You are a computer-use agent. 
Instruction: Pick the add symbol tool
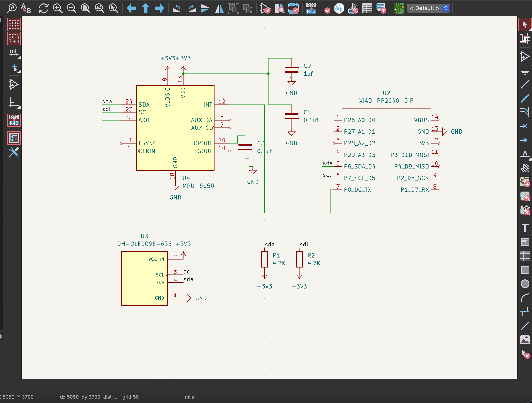(525, 57)
